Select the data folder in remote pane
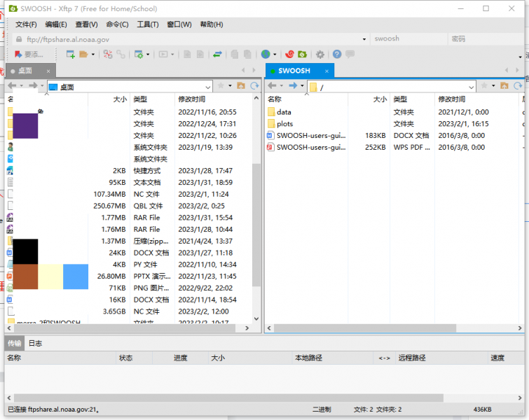The height and width of the screenshot is (420, 529). 284,112
